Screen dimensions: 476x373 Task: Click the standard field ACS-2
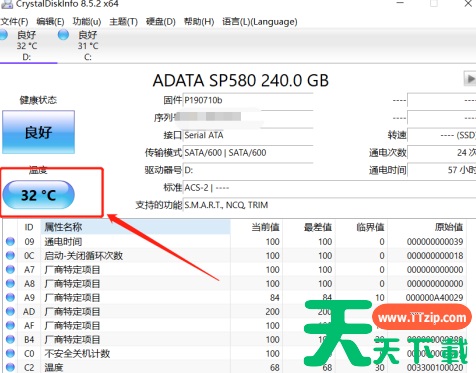pos(329,188)
